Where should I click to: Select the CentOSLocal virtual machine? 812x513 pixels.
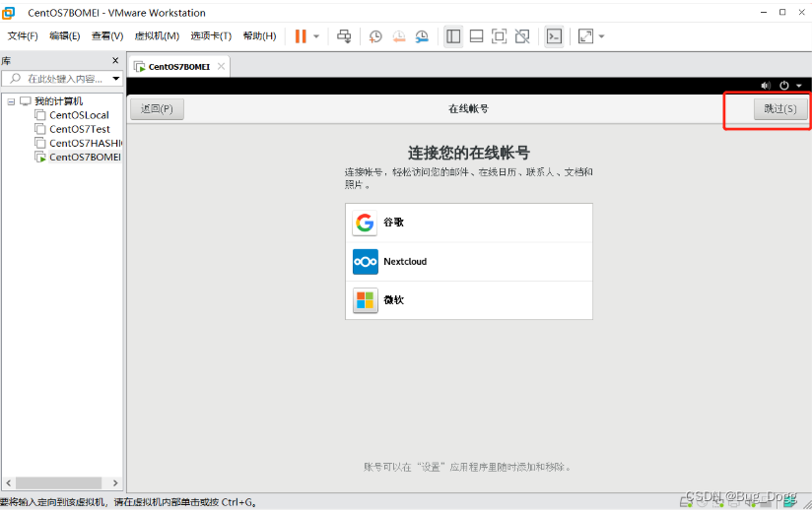coord(79,115)
